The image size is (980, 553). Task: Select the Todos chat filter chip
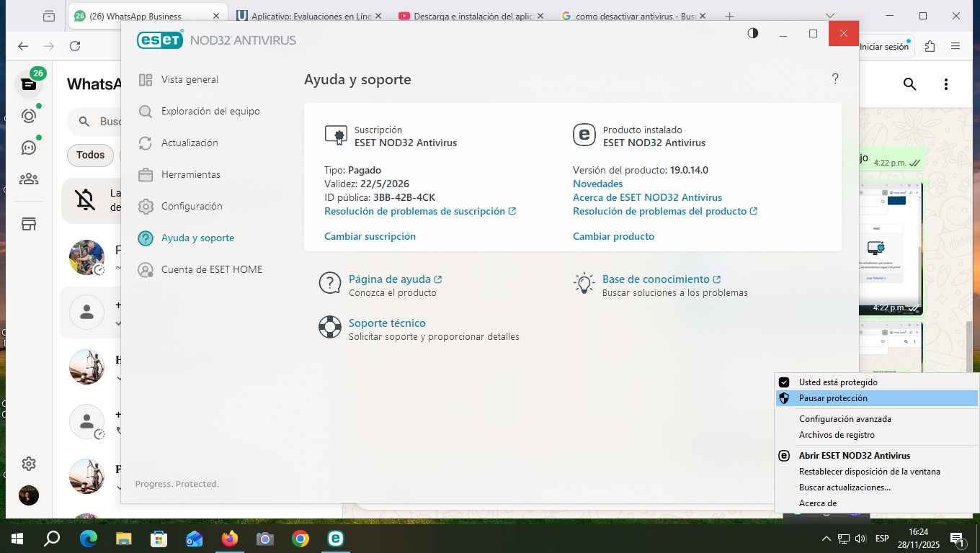pos(90,155)
